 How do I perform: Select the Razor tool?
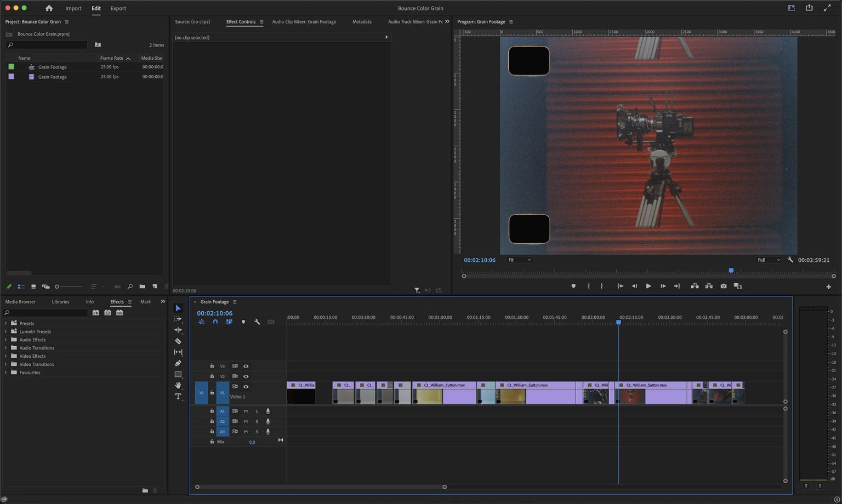point(178,341)
